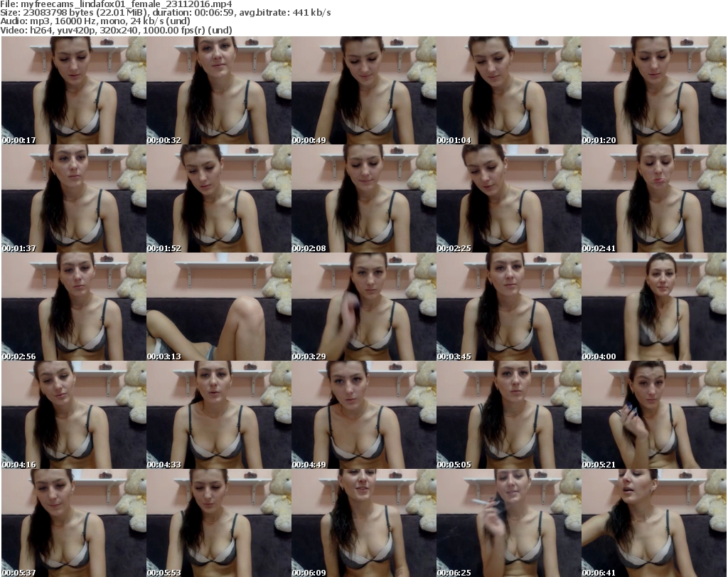728x577 pixels.
Task: Choose the 00:05:05 preview frame
Action: click(509, 415)
